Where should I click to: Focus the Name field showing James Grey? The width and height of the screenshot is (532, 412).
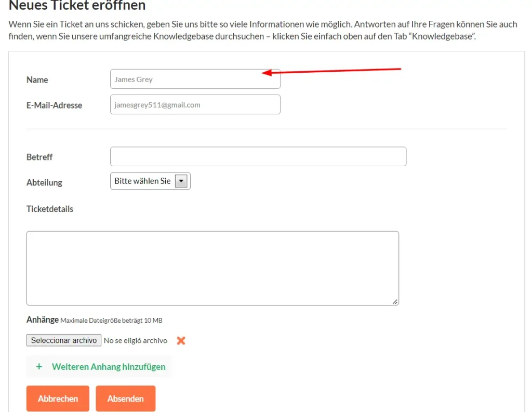point(195,79)
